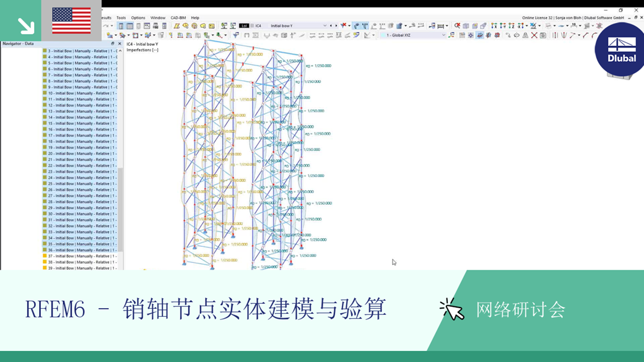Open the partially visible Results menu
644x362 pixels.
click(107, 18)
